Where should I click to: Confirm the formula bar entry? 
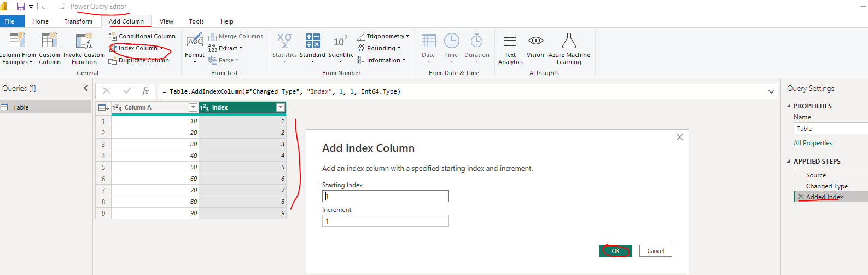click(x=127, y=91)
